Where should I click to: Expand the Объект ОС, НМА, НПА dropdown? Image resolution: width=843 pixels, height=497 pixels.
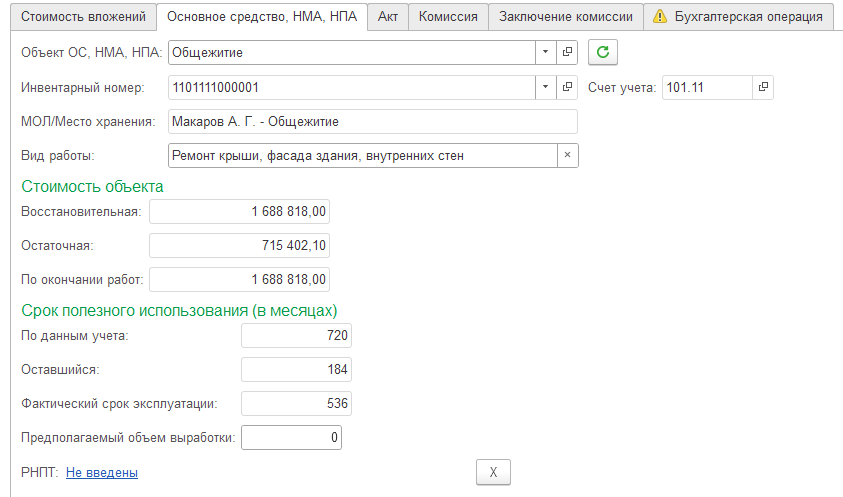coord(545,52)
